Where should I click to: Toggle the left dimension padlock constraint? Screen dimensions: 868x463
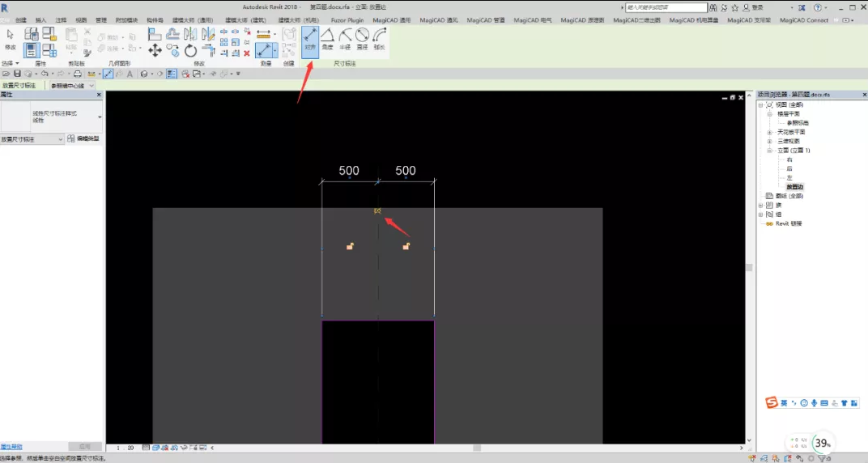[350, 245]
